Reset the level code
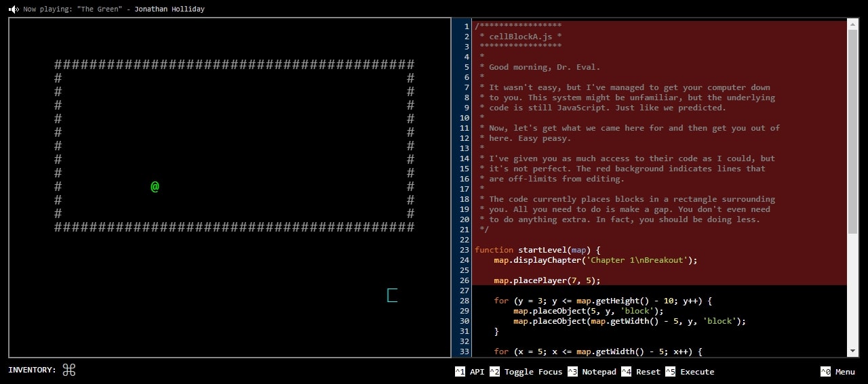 pos(641,371)
